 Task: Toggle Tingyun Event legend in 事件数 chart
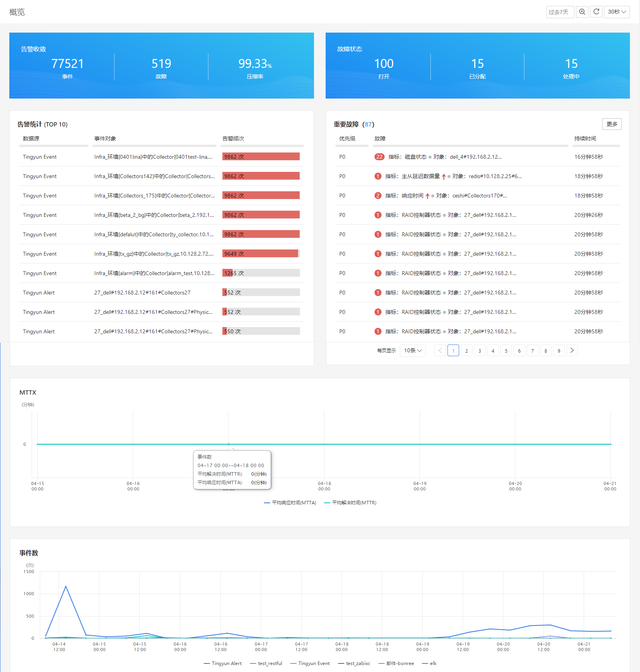pyautogui.click(x=310, y=663)
